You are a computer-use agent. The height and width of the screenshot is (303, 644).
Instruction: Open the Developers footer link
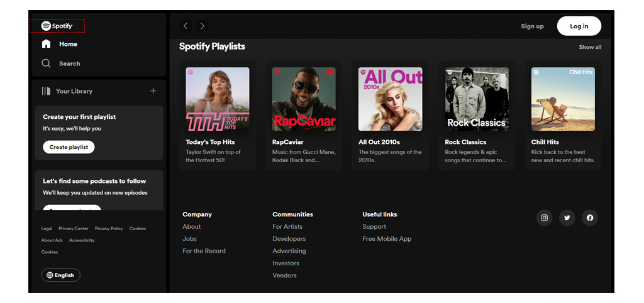coord(289,238)
